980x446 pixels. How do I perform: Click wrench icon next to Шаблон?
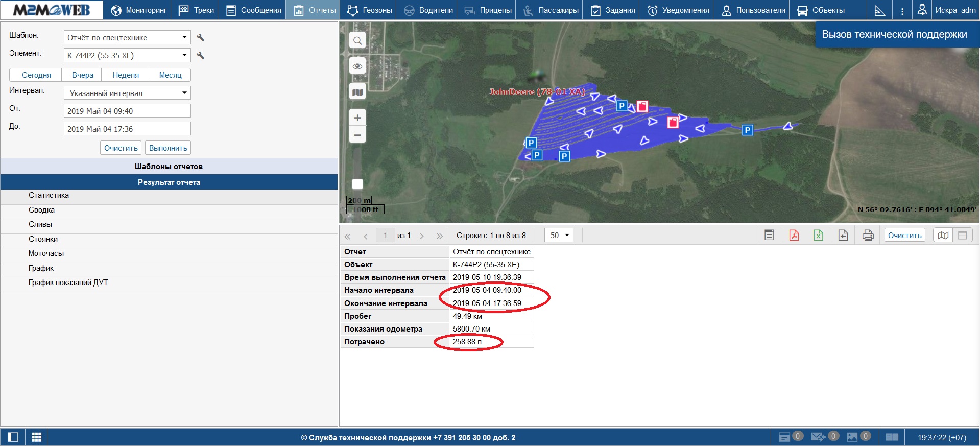point(201,38)
